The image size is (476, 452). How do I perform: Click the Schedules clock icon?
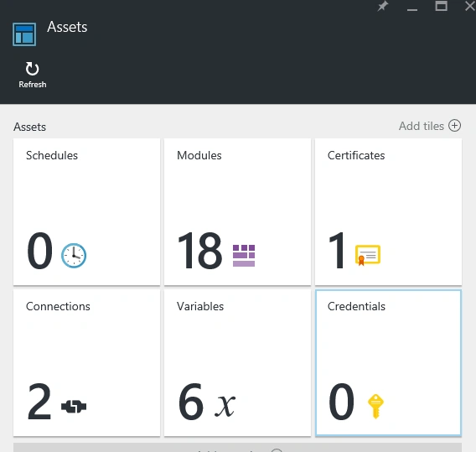[74, 256]
